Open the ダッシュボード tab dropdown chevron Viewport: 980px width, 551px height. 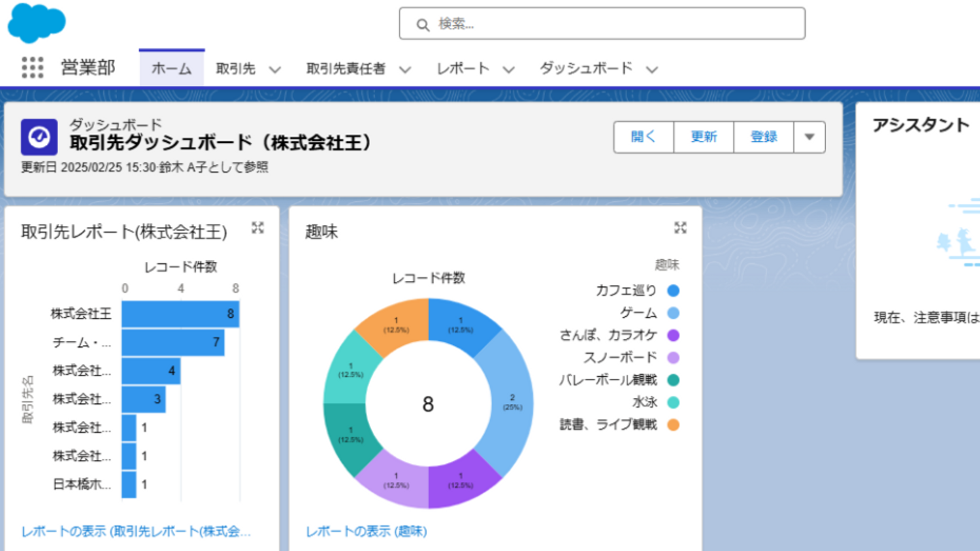652,69
